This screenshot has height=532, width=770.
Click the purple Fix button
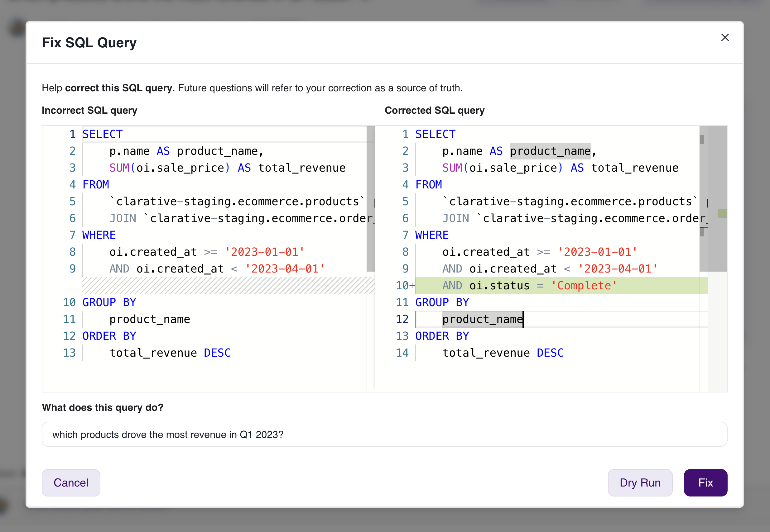(x=705, y=482)
